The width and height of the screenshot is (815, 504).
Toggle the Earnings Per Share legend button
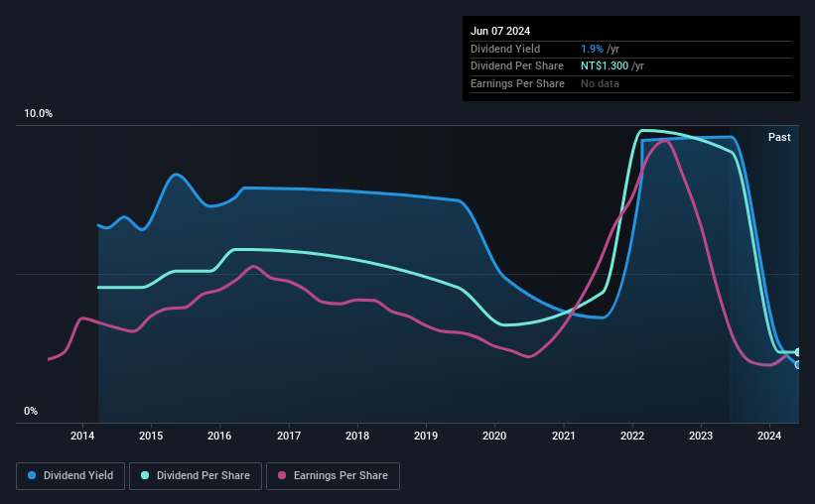[333, 476]
